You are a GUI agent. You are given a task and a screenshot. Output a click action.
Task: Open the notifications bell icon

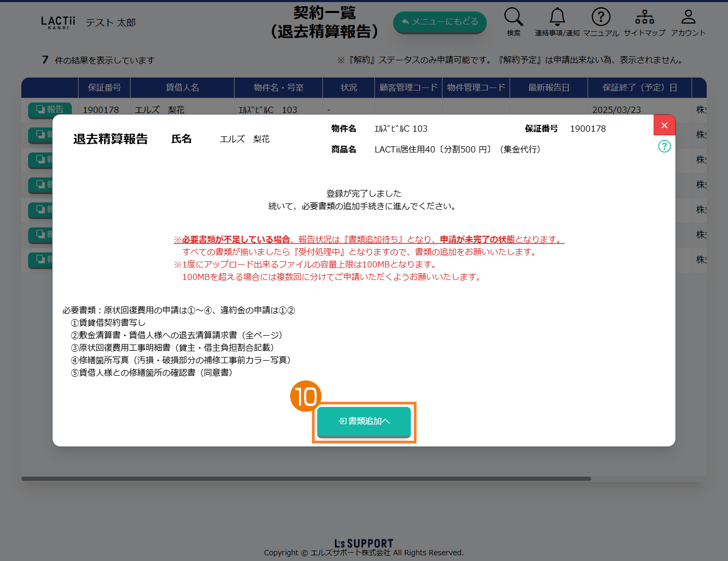557,17
